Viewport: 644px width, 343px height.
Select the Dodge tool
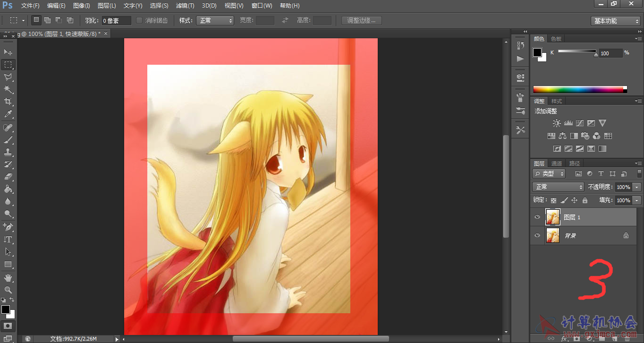point(8,214)
